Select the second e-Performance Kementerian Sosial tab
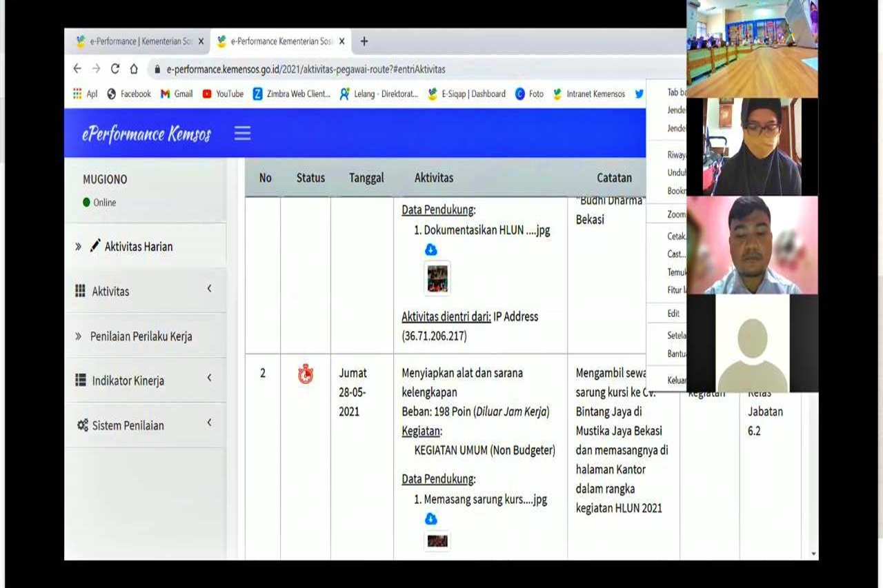Viewport: 883px width, 588px height. (280, 41)
